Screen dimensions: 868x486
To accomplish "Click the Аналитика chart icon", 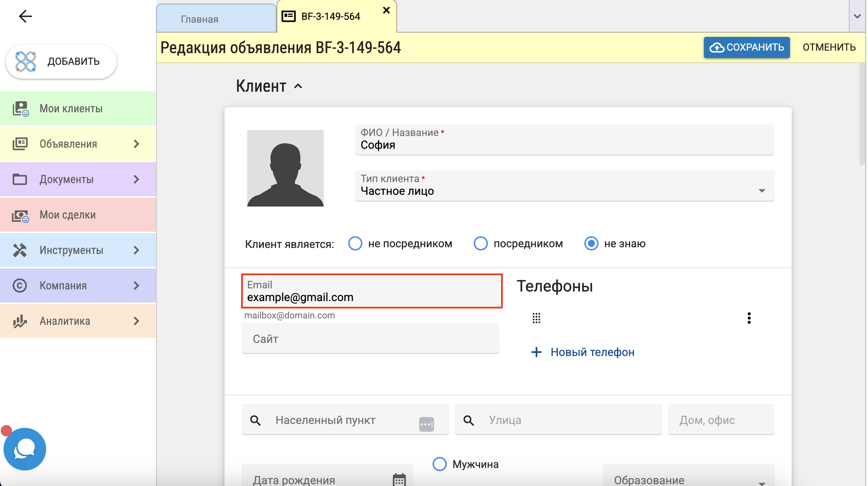I will click(x=20, y=321).
